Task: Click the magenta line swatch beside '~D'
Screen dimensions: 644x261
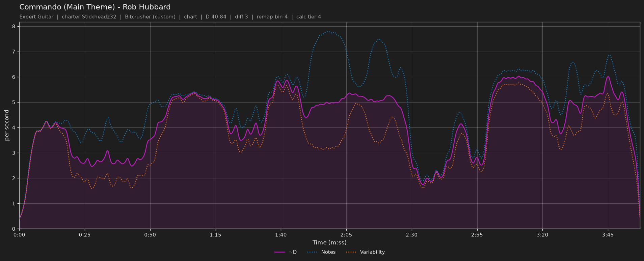Action: click(280, 252)
